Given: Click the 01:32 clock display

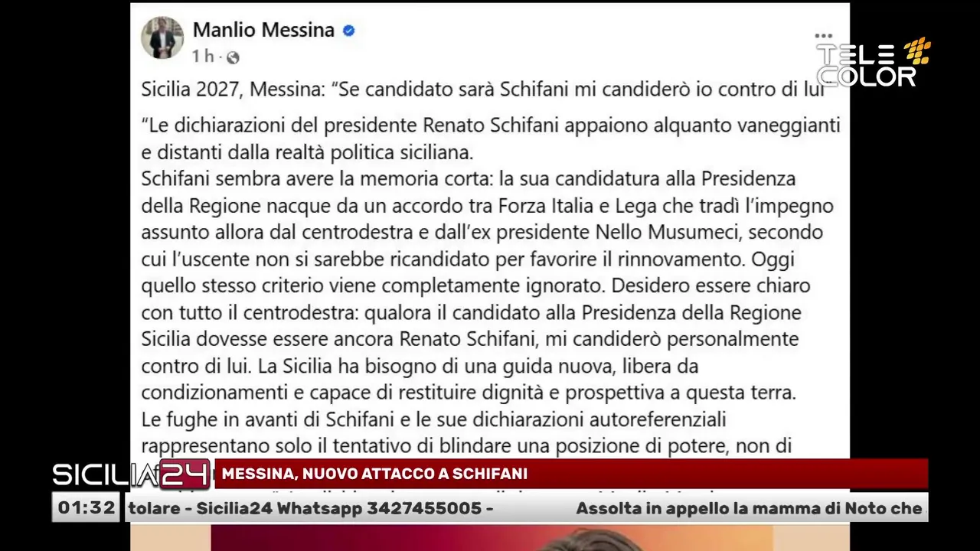Looking at the screenshot, I should (87, 507).
